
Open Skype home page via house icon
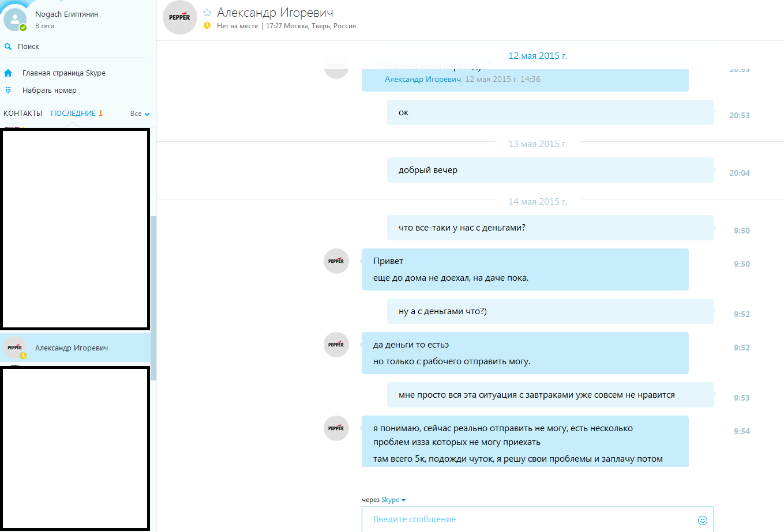(8, 73)
